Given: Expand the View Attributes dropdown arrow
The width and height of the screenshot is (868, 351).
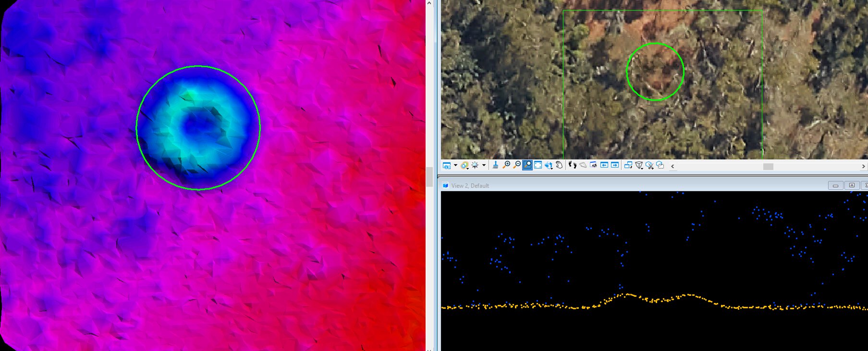Looking at the screenshot, I should point(455,165).
